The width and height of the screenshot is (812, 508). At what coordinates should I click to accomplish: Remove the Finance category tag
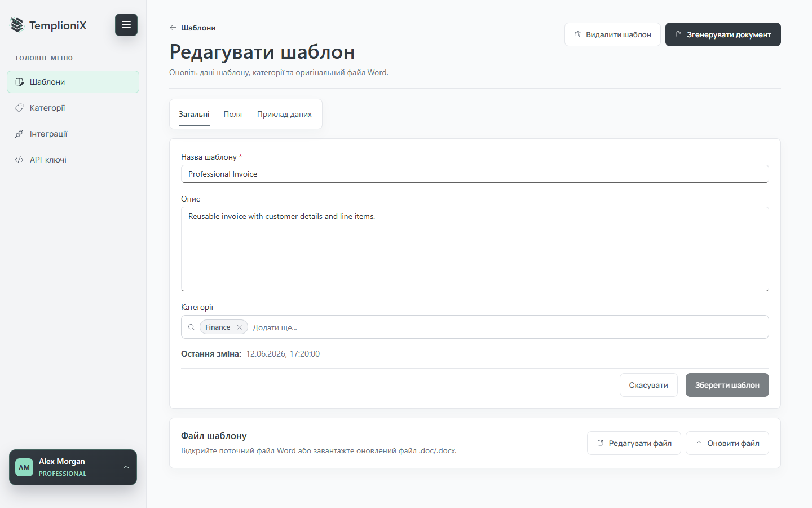coord(239,327)
